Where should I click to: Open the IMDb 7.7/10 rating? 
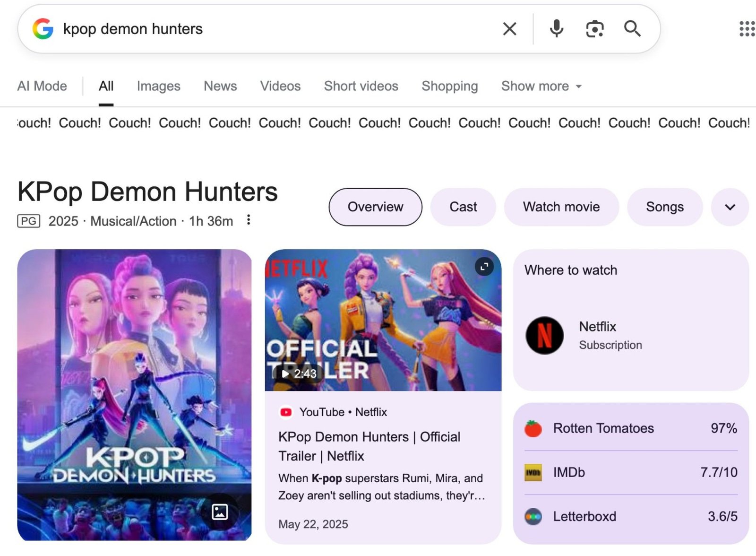[631, 472]
